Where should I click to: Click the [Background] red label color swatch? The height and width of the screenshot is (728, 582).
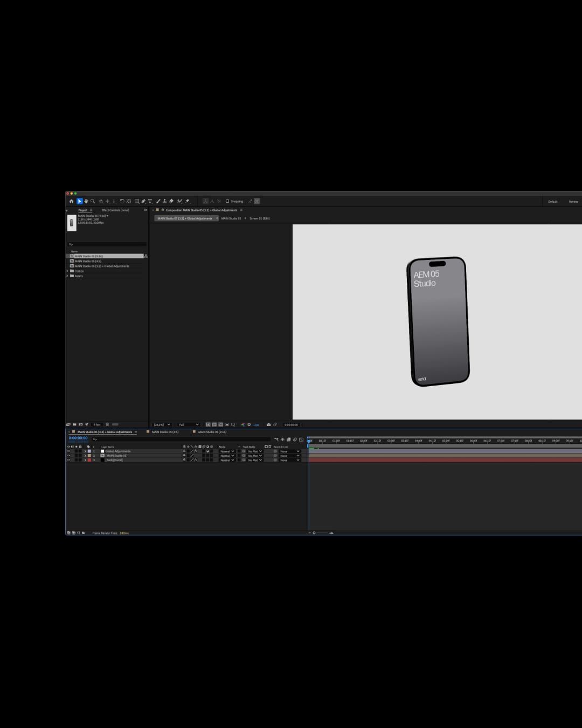pos(89,460)
